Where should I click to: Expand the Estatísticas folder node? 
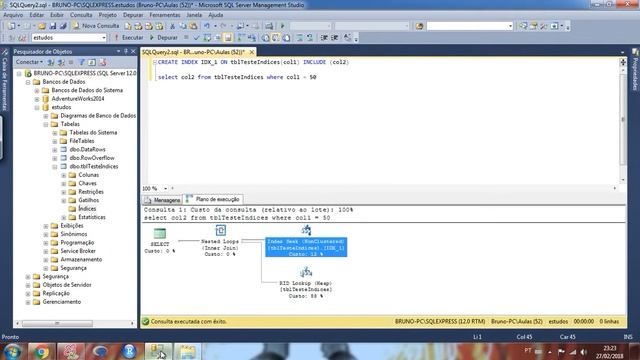pos(64,217)
